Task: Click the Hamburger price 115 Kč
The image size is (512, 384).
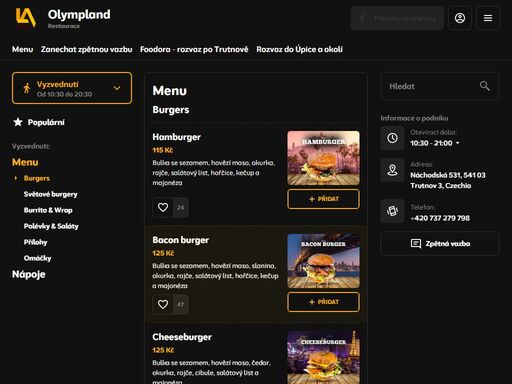Action: pos(162,150)
